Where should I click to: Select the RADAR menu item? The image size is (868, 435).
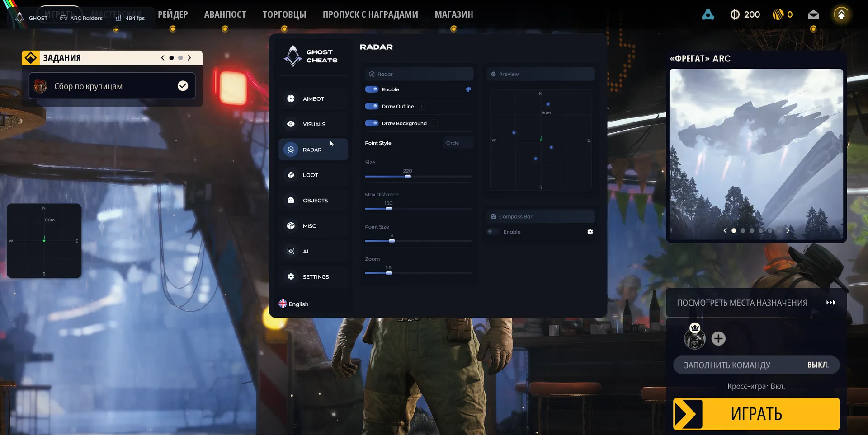313,150
